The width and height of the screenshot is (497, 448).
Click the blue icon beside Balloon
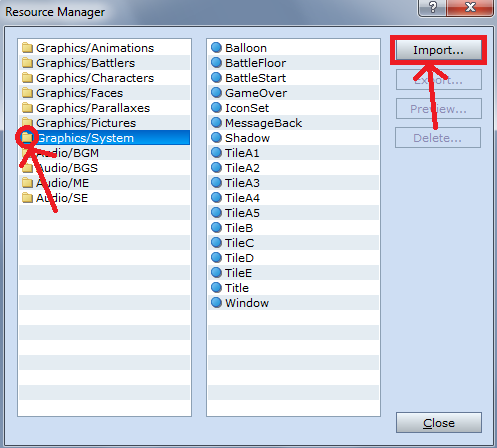(x=216, y=48)
